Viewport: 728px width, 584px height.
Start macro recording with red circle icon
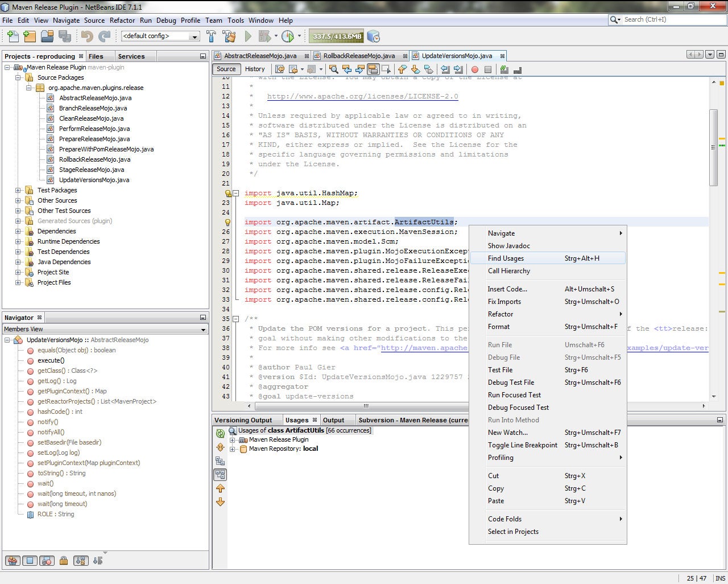point(475,69)
